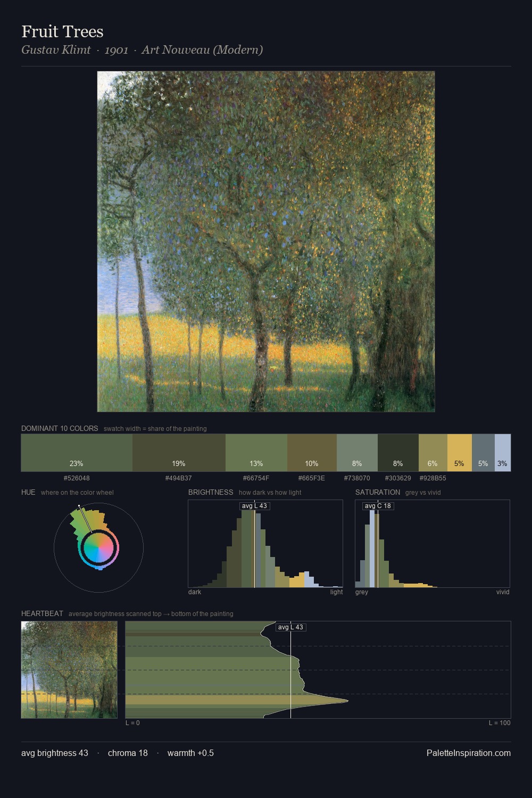Screen dimensions: 532x798
Task: Click the chroma 18 footer text
Action: coord(128,753)
